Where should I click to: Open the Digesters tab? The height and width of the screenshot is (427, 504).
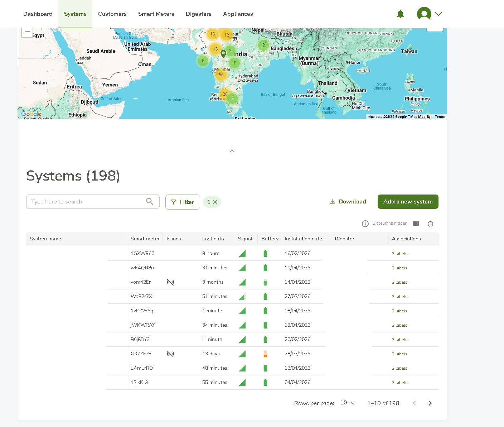(198, 14)
